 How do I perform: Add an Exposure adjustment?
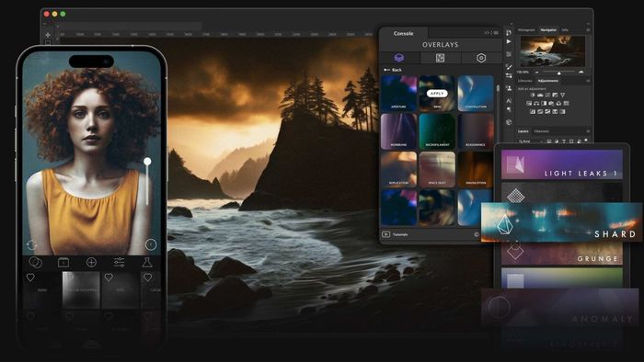[555, 96]
